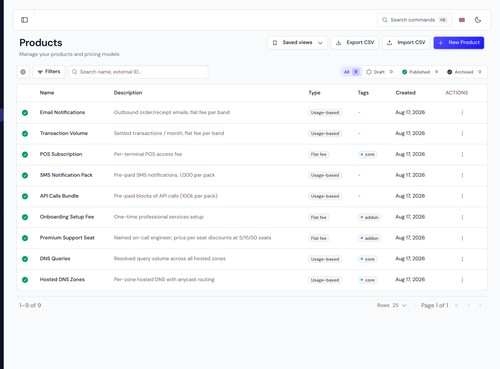Toggle dark mode moon icon
Screen dimensions: 500x369
478,20
